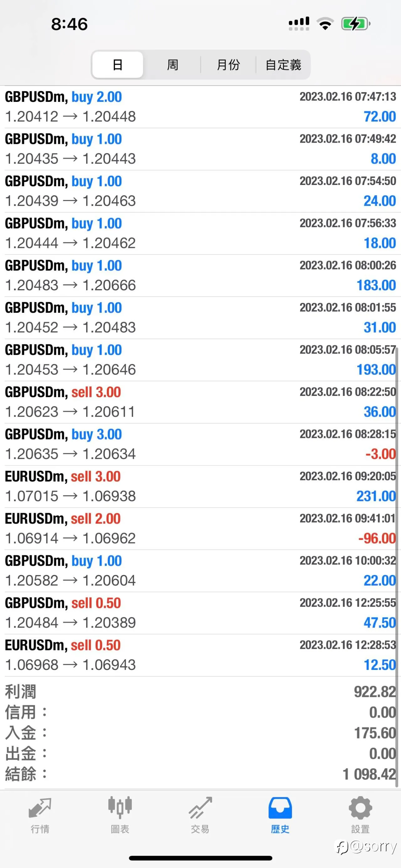The width and height of the screenshot is (401, 868).
Task: Open the 圖表 chart candlestick icon
Action: click(120, 808)
